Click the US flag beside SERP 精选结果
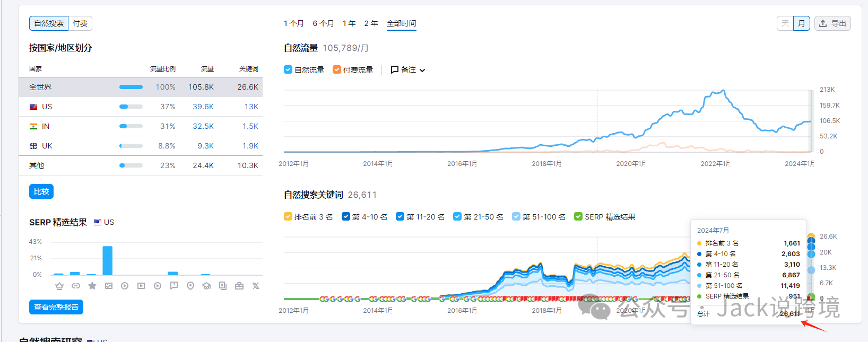The image size is (868, 342). click(98, 223)
